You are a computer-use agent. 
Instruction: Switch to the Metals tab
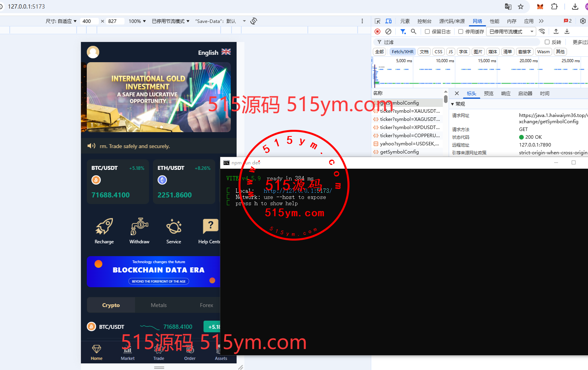(158, 305)
